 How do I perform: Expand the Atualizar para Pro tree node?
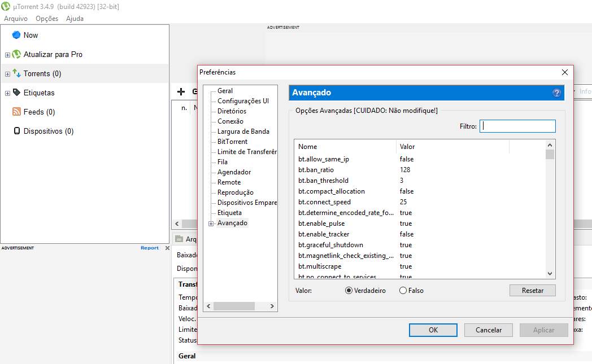[x=7, y=55]
